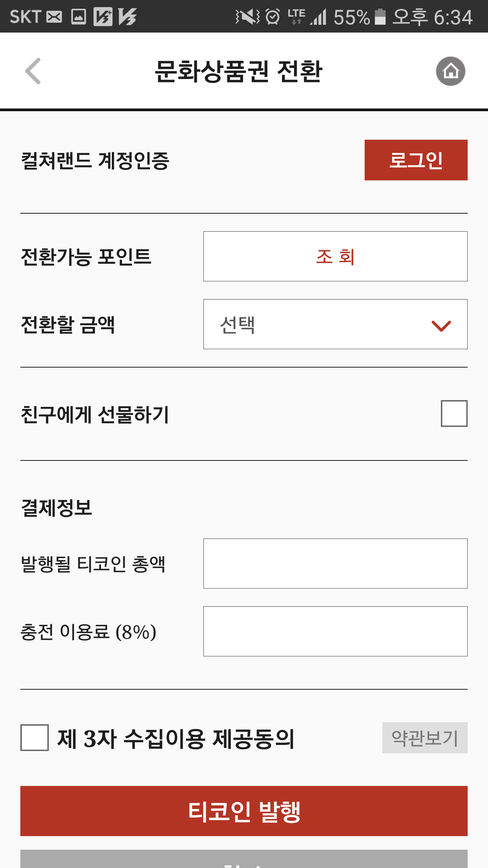This screenshot has width=488, height=868.
Task: Check the 친구에게 선물하기 checkbox
Action: (x=454, y=413)
